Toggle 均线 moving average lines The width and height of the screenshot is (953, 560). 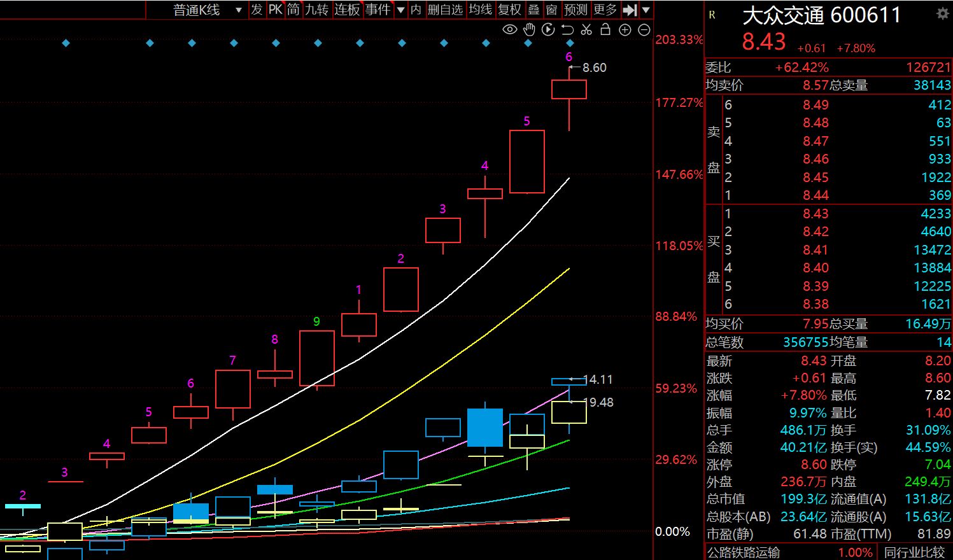pyautogui.click(x=481, y=10)
